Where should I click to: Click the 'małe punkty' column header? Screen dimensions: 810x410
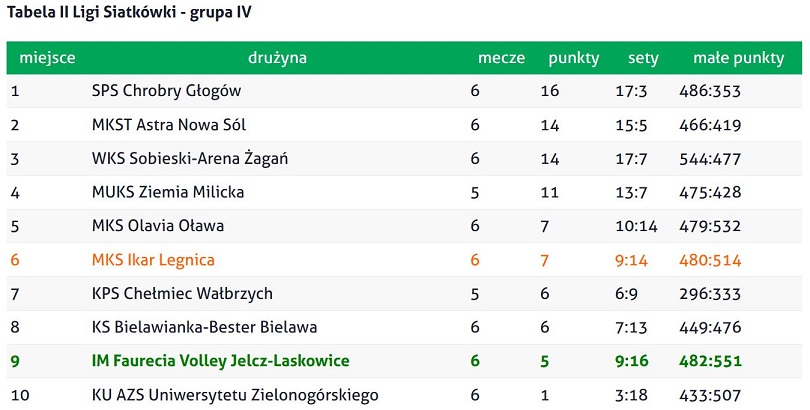pyautogui.click(x=738, y=58)
